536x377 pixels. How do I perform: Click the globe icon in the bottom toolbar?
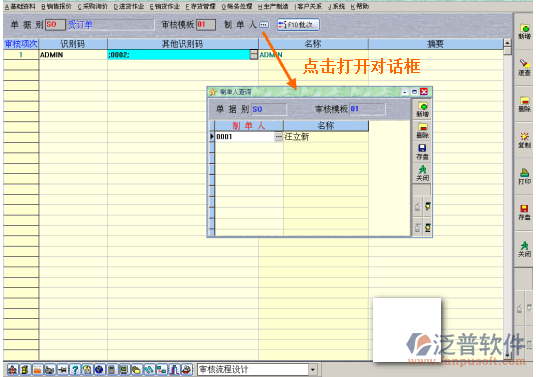tap(99, 369)
